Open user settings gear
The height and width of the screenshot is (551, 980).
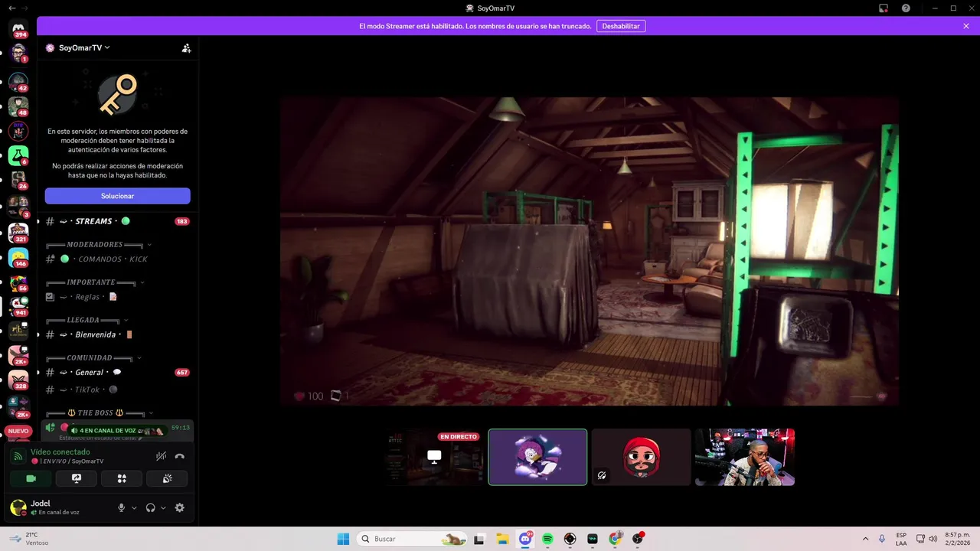[180, 507]
